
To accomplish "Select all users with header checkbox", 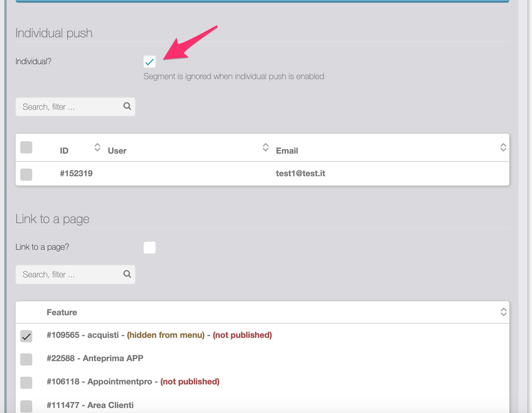I will click(26, 147).
